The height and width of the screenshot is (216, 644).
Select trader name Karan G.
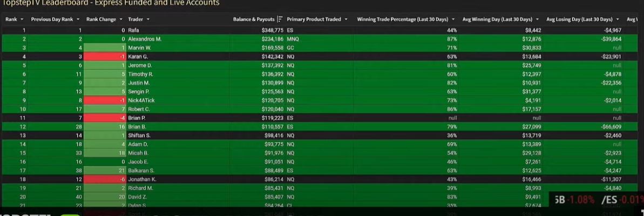tap(138, 57)
